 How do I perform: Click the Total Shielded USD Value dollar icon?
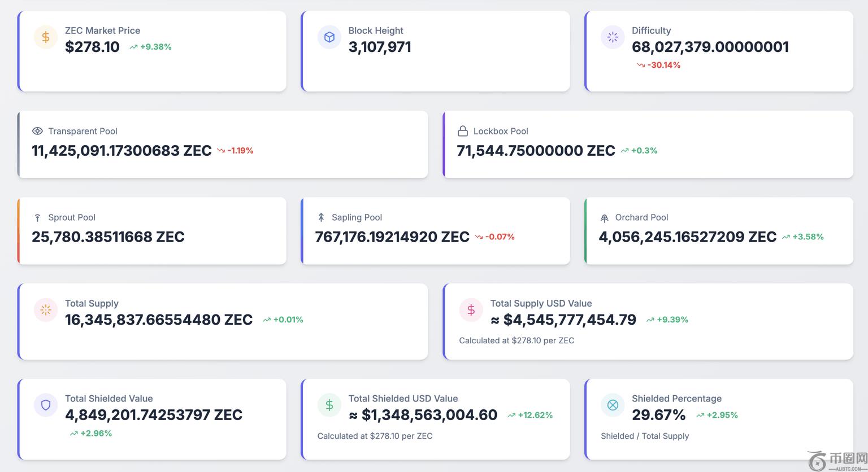(x=329, y=405)
